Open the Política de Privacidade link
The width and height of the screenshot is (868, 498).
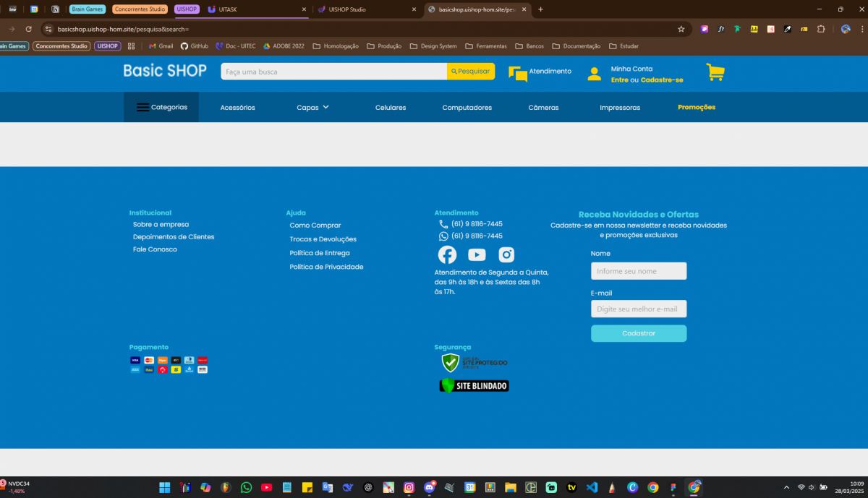tap(326, 267)
